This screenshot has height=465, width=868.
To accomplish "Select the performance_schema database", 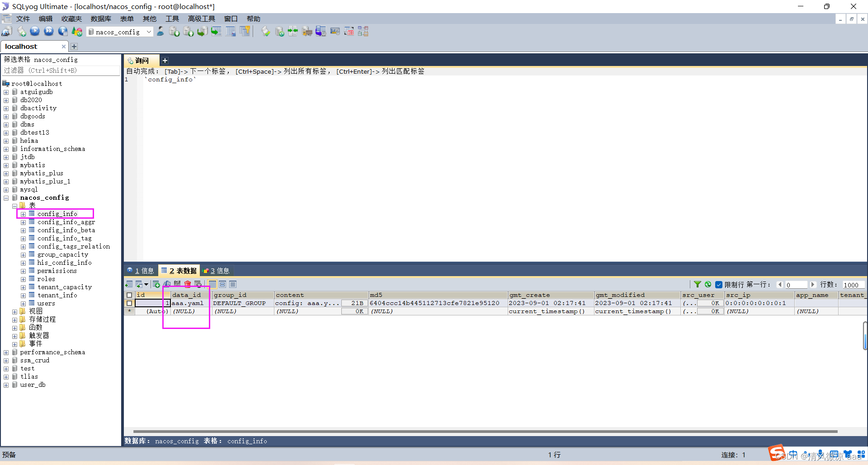I will 52,352.
